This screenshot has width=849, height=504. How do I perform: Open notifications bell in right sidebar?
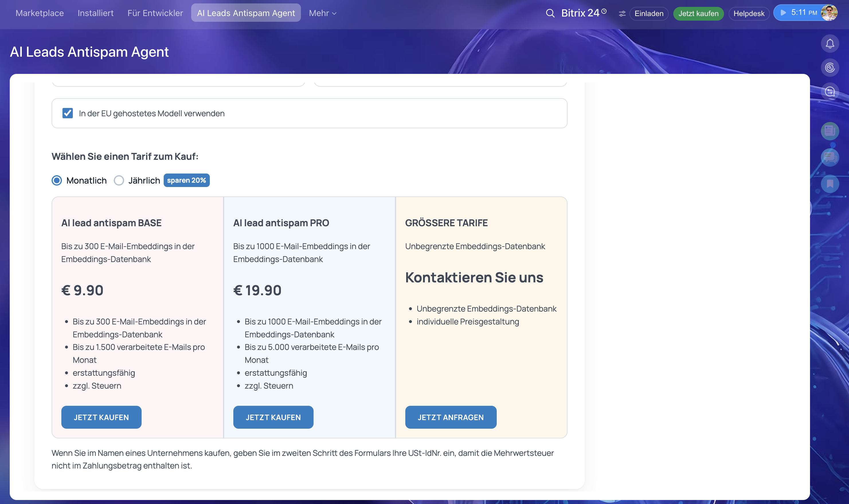coord(830,44)
